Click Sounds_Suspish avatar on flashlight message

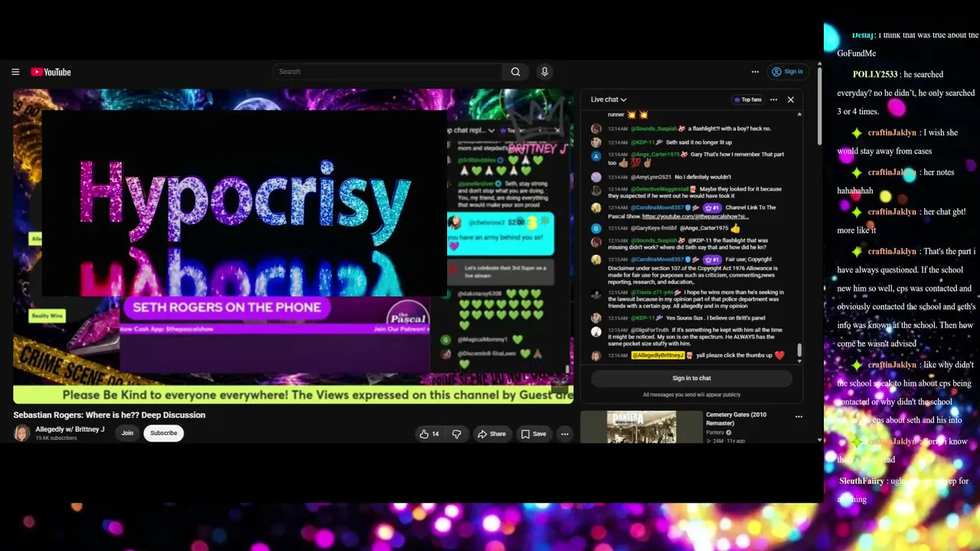click(596, 129)
